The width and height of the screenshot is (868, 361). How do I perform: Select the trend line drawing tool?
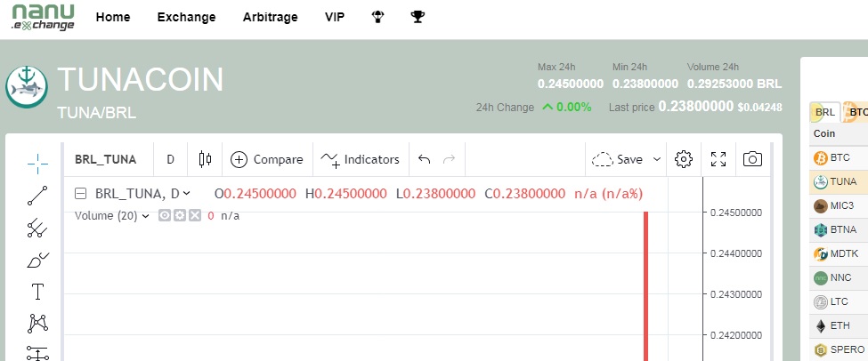pyautogui.click(x=37, y=196)
